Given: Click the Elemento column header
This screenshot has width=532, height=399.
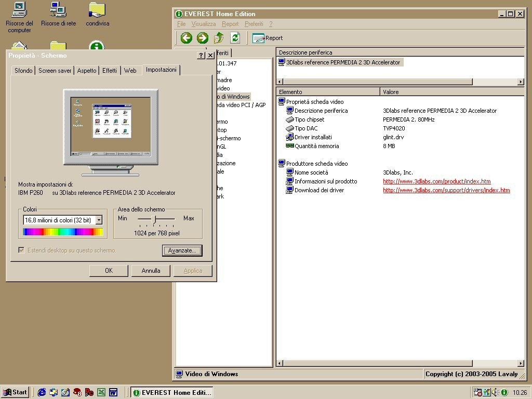Looking at the screenshot, I should click(328, 91).
